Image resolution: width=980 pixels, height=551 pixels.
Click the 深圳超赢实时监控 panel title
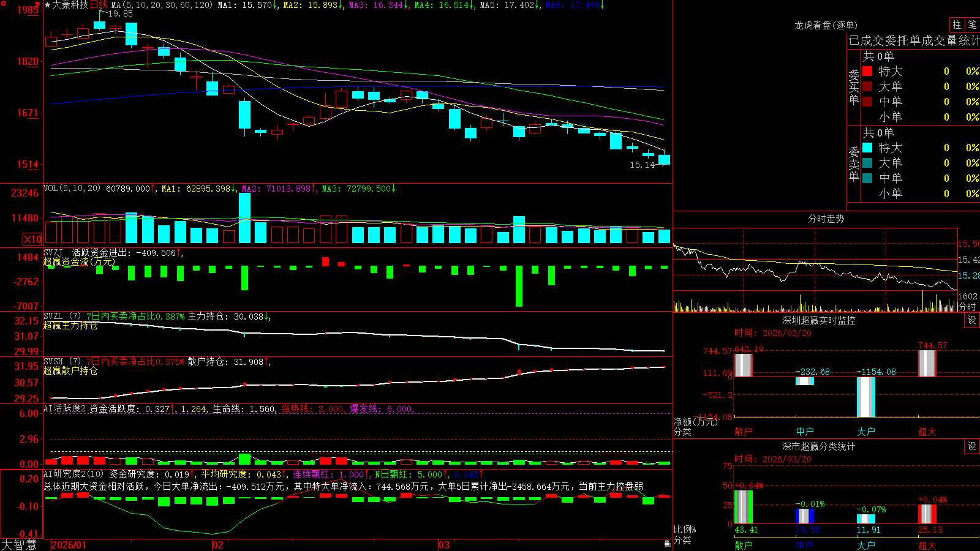pos(818,320)
